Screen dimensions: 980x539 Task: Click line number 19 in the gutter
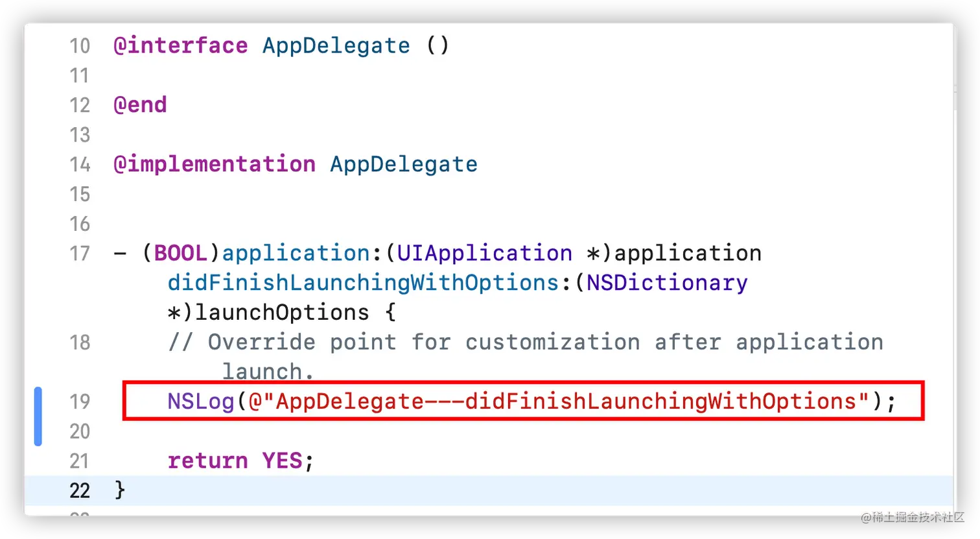(x=80, y=401)
